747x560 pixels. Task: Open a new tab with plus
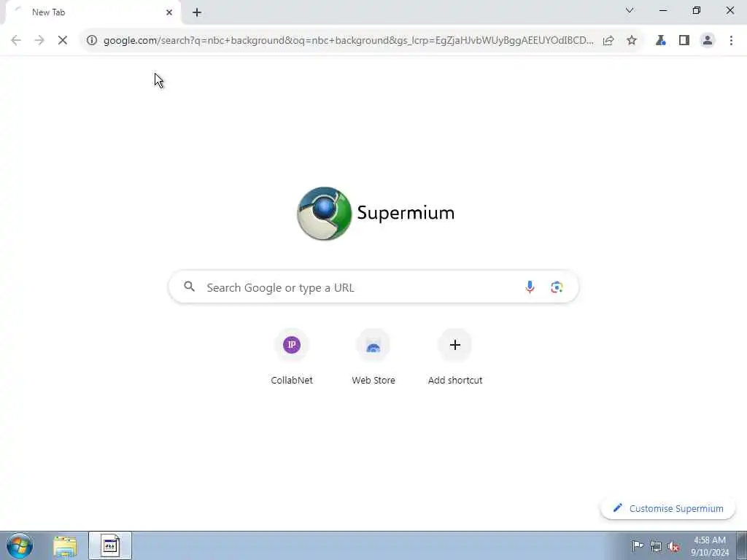click(197, 12)
